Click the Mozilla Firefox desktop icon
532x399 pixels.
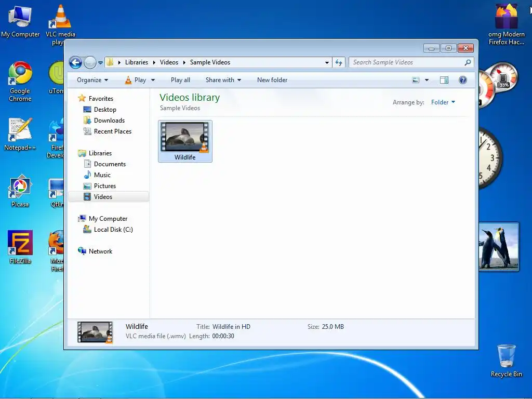[x=56, y=251]
